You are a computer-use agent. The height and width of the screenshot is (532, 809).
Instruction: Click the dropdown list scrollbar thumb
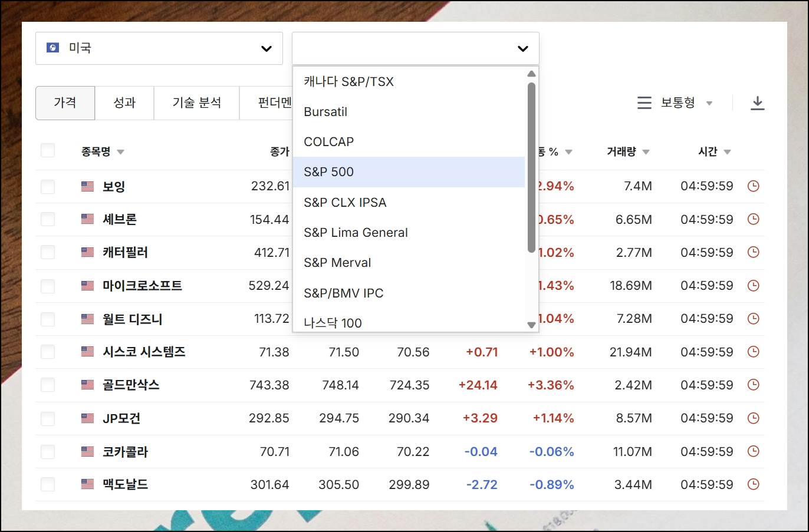pos(531,167)
